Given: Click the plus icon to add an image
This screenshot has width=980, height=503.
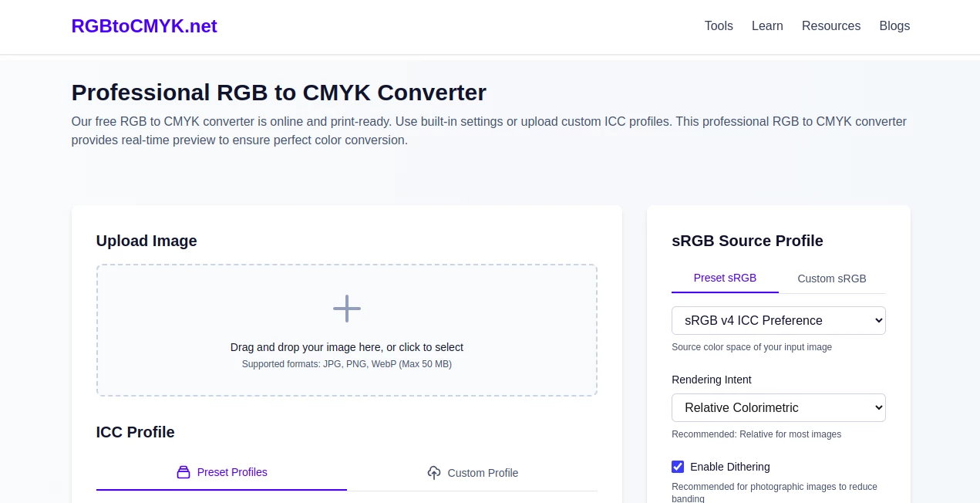Looking at the screenshot, I should (x=346, y=309).
